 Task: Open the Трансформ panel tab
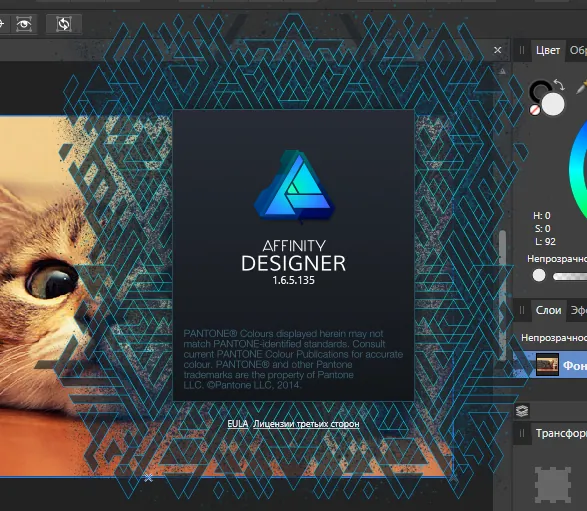coord(561,433)
